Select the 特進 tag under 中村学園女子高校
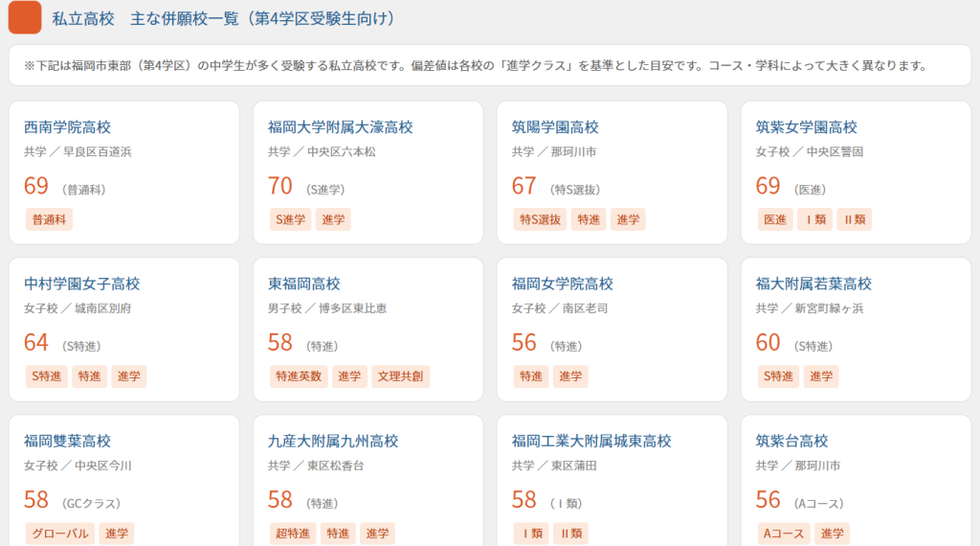This screenshot has height=546, width=980. 89,376
